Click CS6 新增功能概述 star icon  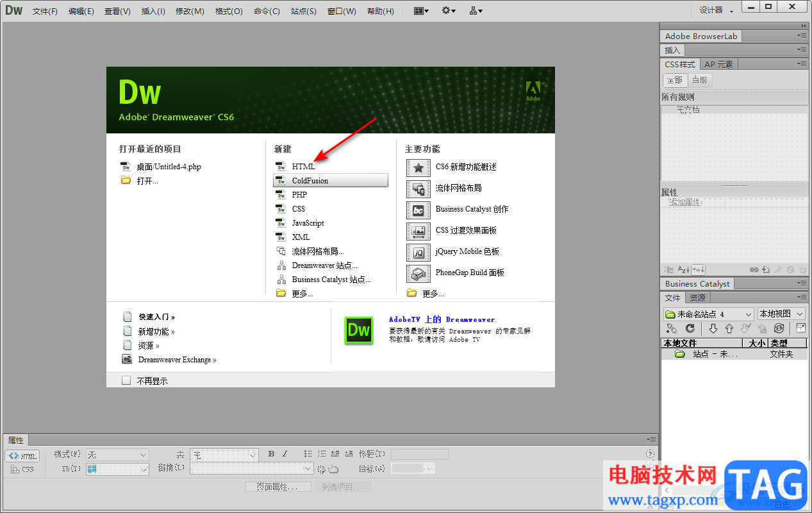tap(418, 167)
